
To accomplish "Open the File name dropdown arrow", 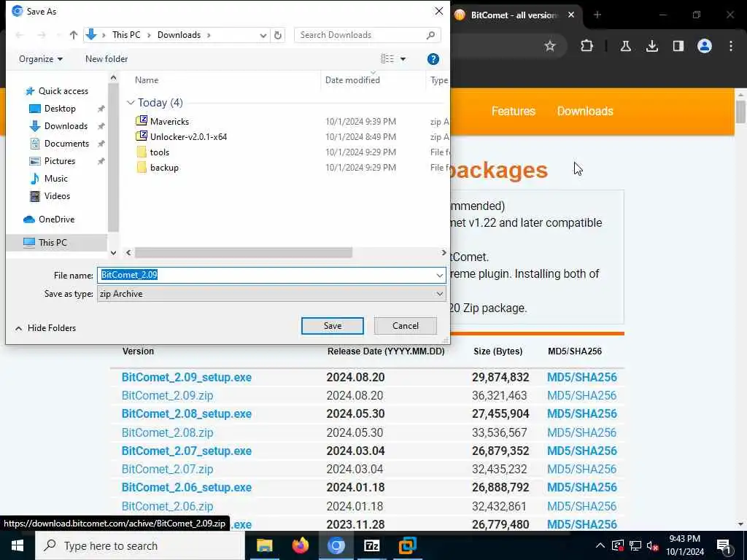I will coord(439,275).
